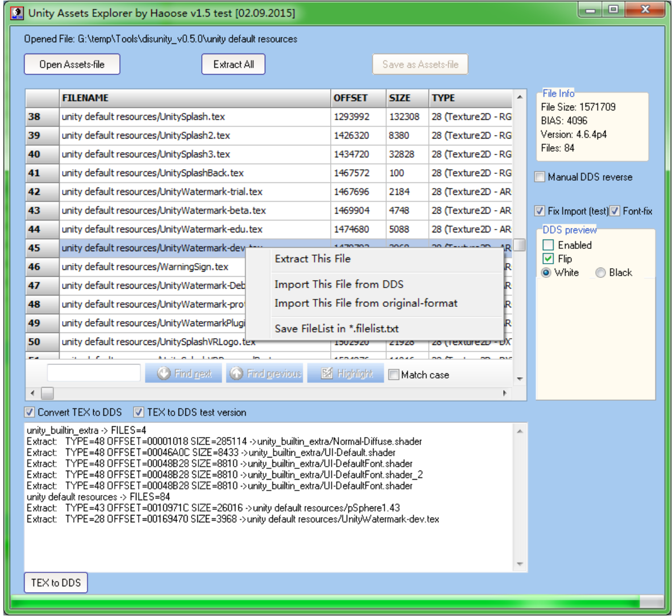Toggle the Flip checkbox
Viewport: 672px width, 616px height.
(x=548, y=259)
